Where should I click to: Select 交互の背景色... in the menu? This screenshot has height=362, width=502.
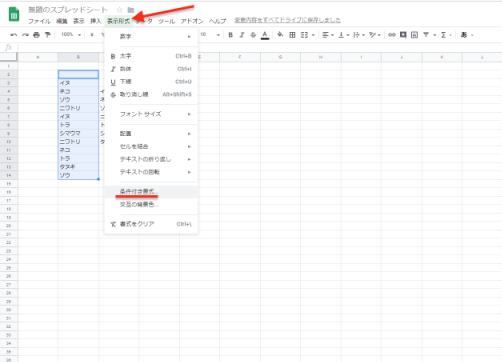pos(151,204)
